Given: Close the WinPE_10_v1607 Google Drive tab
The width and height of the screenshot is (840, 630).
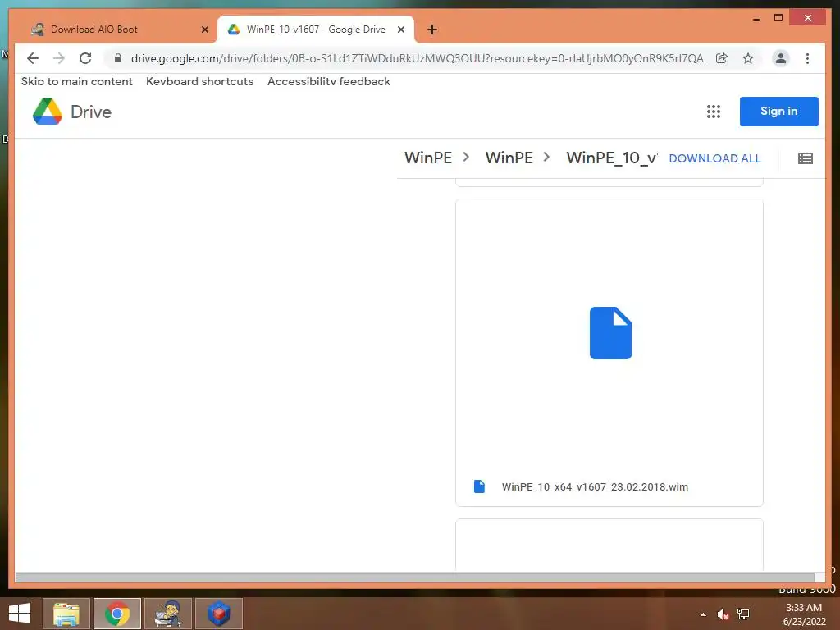Looking at the screenshot, I should point(400,30).
